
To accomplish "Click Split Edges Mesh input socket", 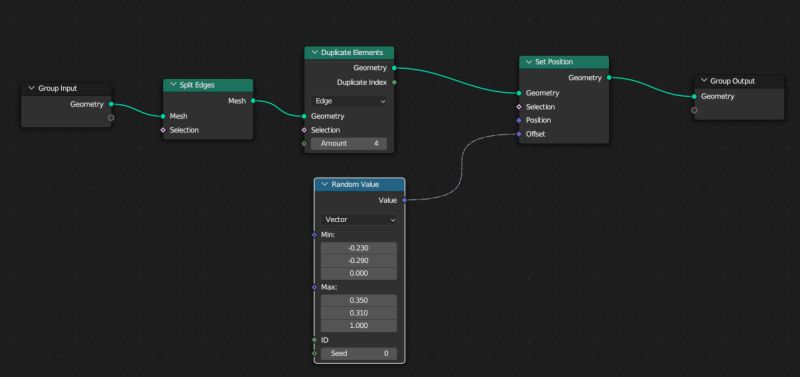I will [x=163, y=116].
